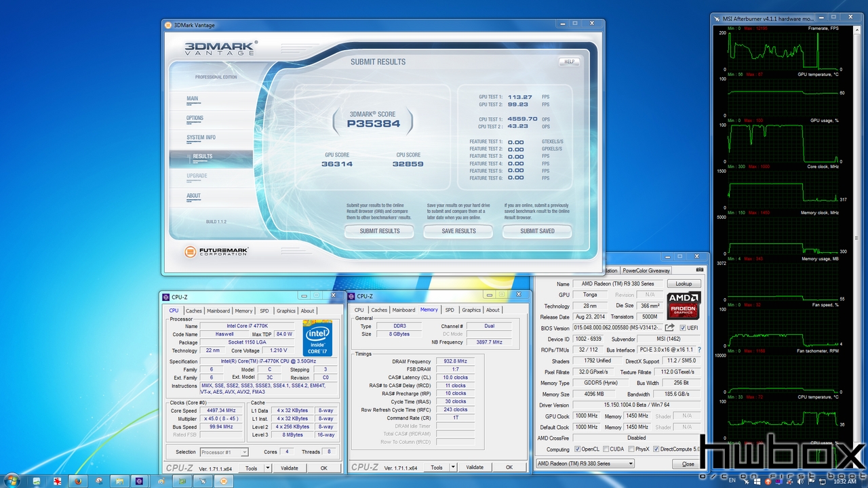
Task: Click the BIOS Version field in GPU-Z
Action: (617, 328)
